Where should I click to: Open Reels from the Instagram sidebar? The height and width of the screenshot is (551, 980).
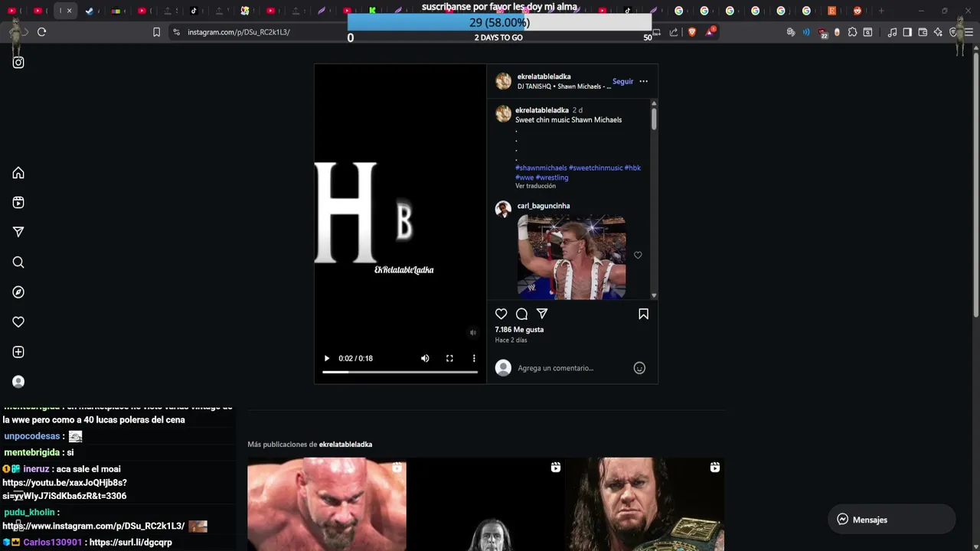[x=18, y=203]
